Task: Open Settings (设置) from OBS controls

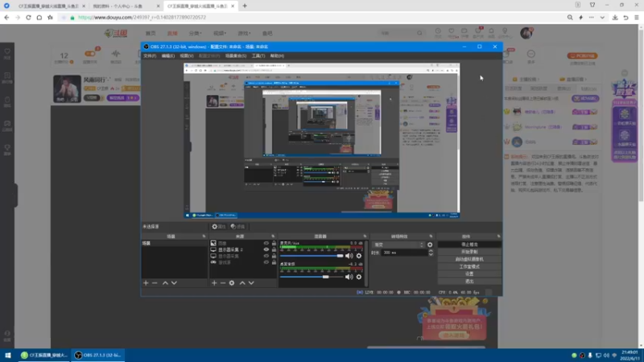Action: tap(469, 274)
